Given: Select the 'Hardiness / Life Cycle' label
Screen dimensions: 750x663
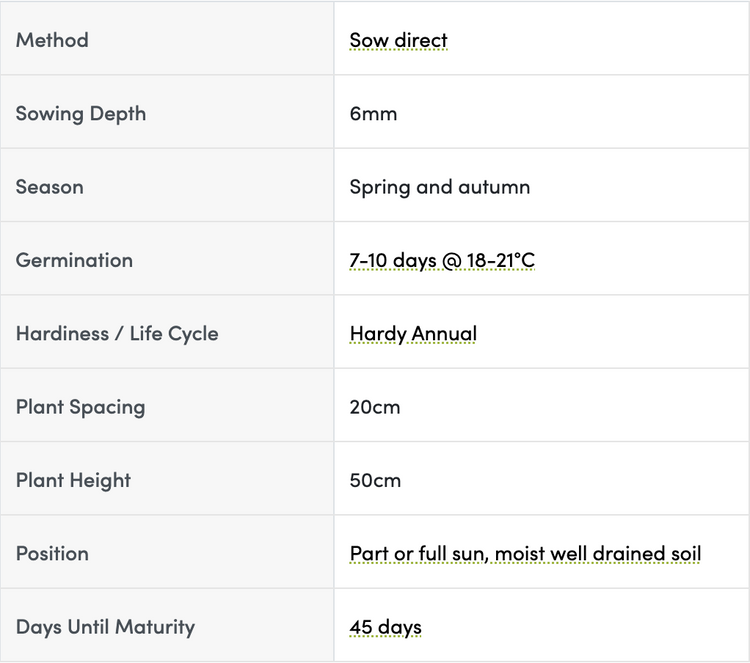Looking at the screenshot, I should point(117,334).
